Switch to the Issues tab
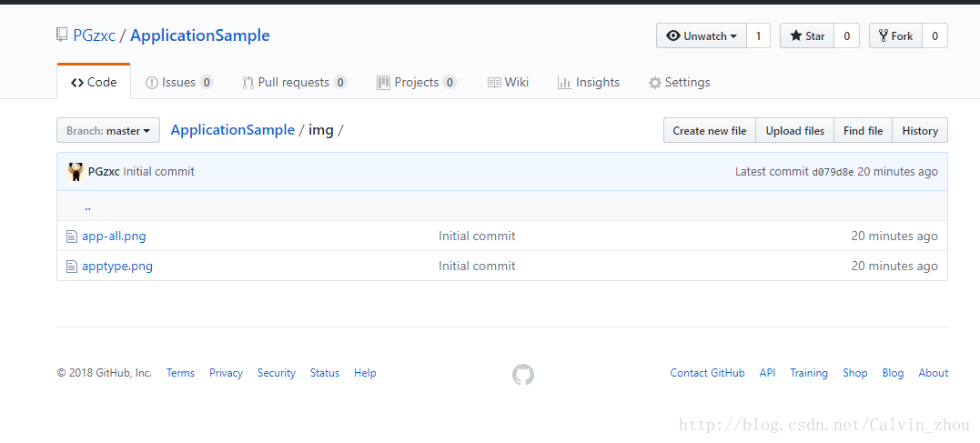This screenshot has height=443, width=980. coord(178,83)
